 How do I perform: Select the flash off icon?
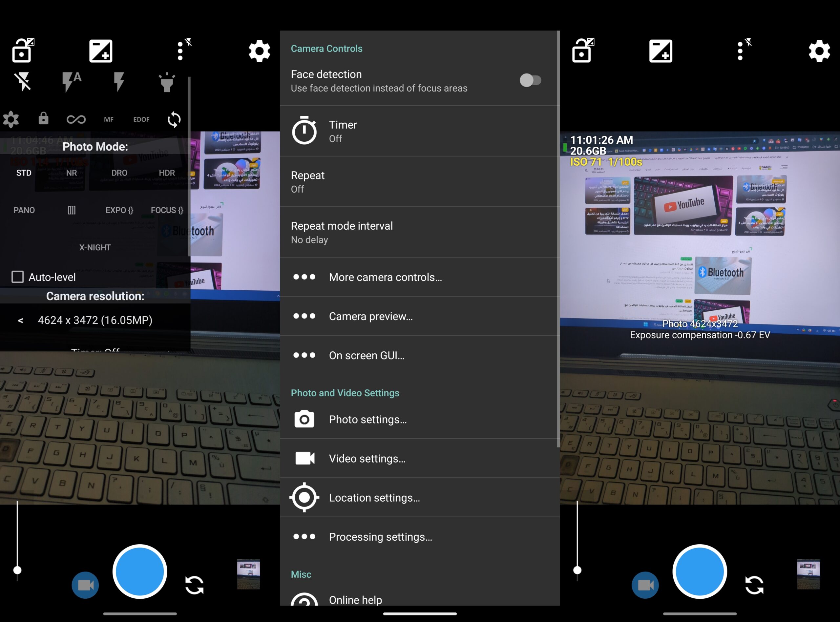(x=23, y=79)
